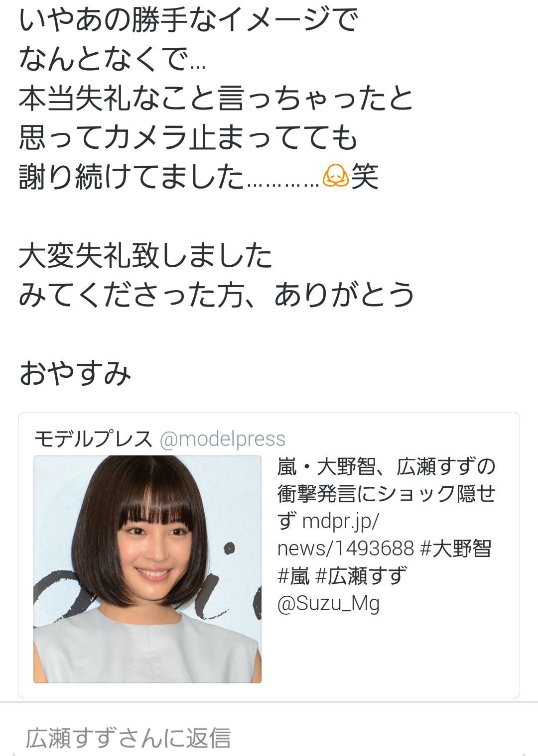This screenshot has width=538, height=756.
Task: Tap the 大変失礼致しました tweet line
Action: pyautogui.click(x=145, y=255)
